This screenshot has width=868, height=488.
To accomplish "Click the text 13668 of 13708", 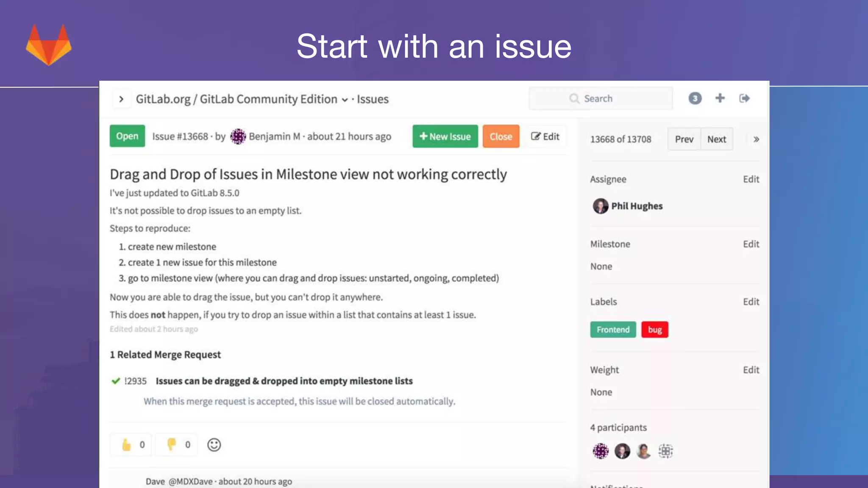I will 620,139.
